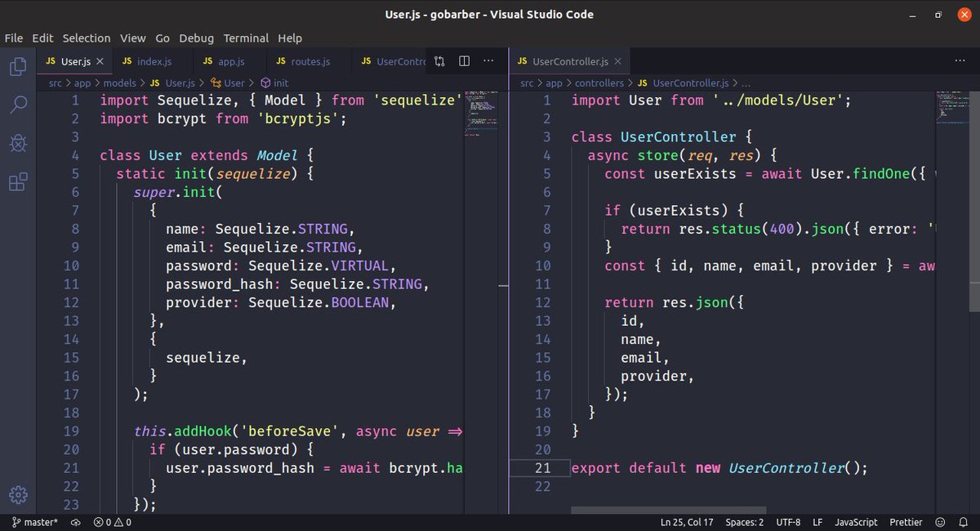The height and width of the screenshot is (531, 980).
Task: Click 'class UserController' on line 3
Action: pyautogui.click(x=654, y=136)
